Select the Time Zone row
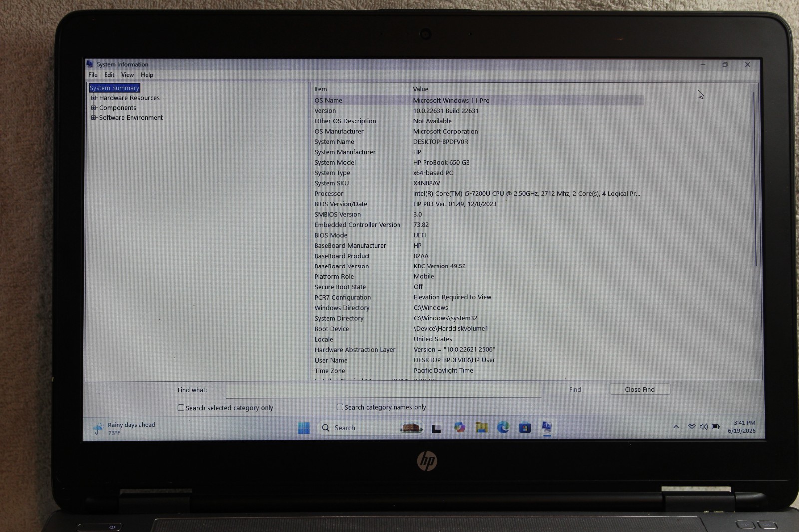 478,371
